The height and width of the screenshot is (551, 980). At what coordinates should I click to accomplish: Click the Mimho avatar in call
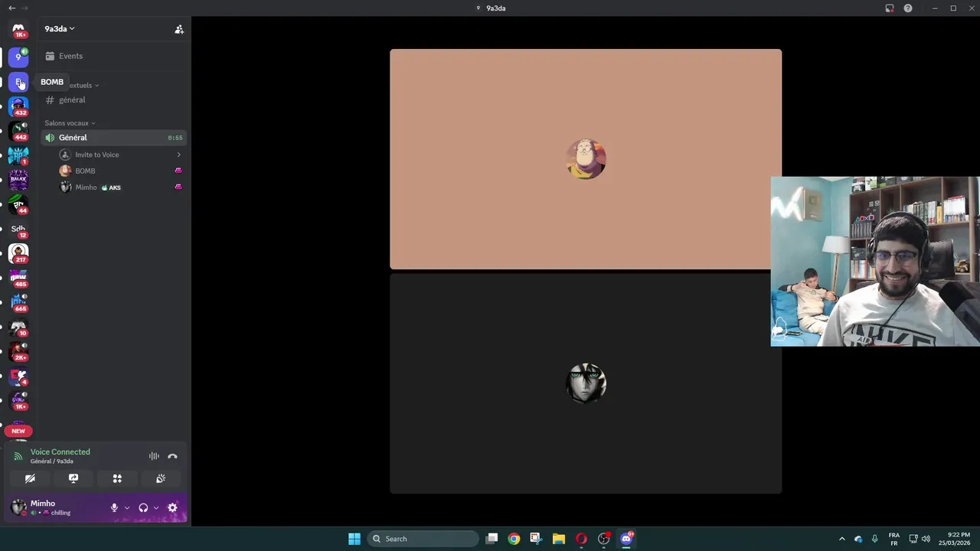coord(586,383)
